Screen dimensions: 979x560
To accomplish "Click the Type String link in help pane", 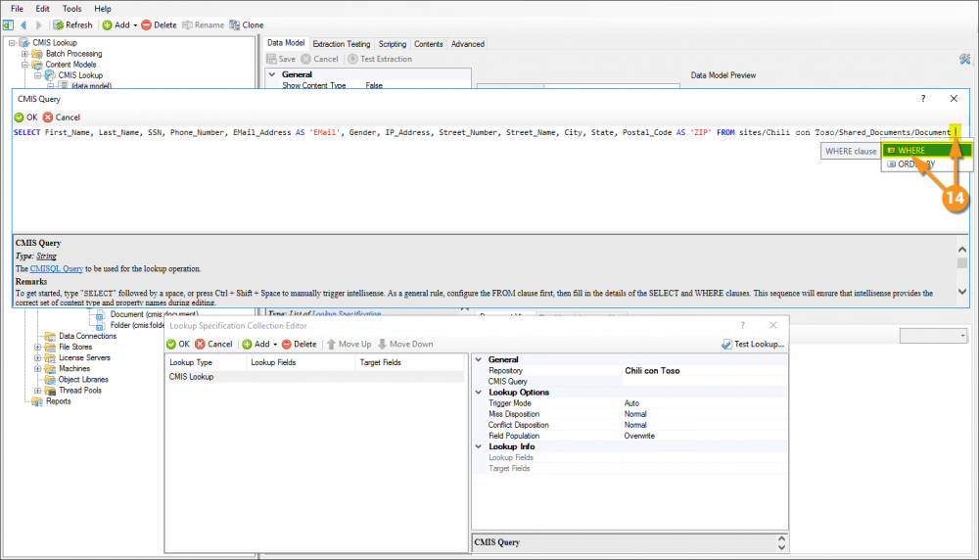I will 46,256.
